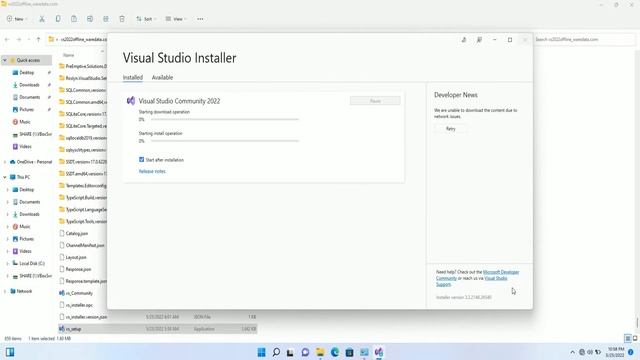Click the Rename icon in Explorer toolbar
The height and width of the screenshot is (360, 640).
click(x=90, y=19)
